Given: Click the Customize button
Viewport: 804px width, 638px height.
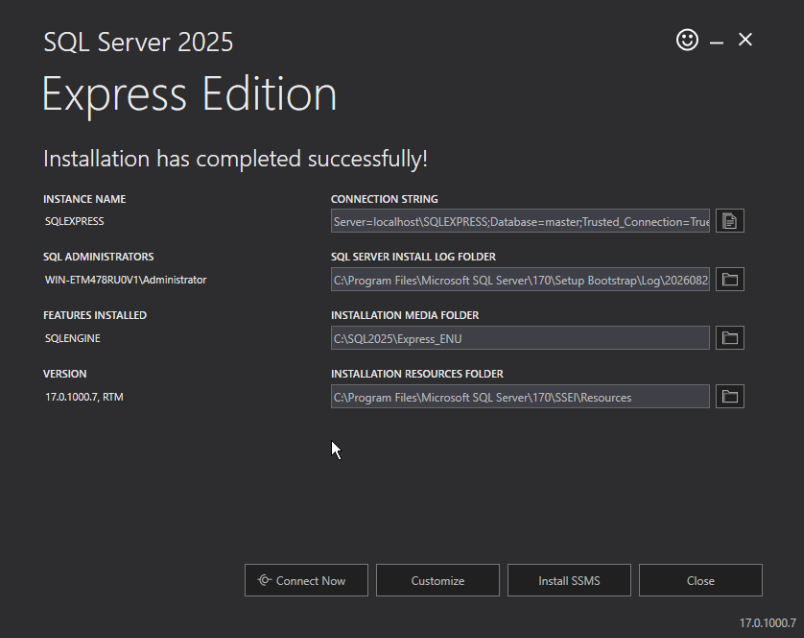Looking at the screenshot, I should 437,581.
